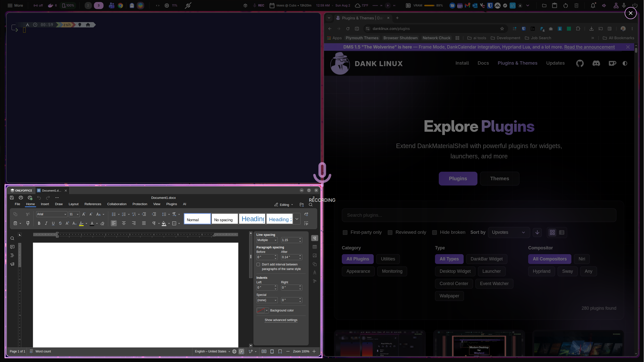Viewport: 644px width, 362px height.
Task: Filter plugins by the Utilities category
Action: tap(388, 259)
